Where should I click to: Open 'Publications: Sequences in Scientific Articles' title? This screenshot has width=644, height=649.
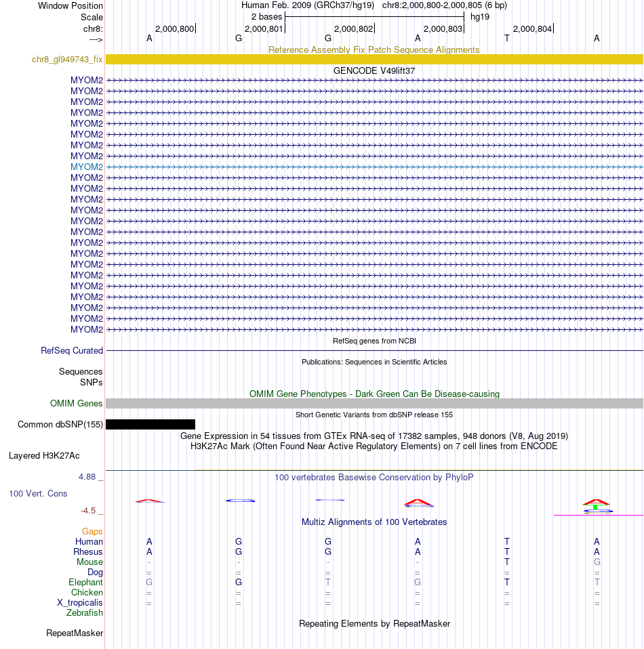point(374,362)
